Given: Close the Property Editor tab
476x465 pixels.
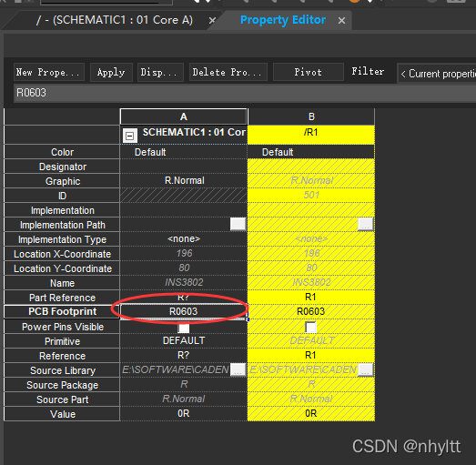Looking at the screenshot, I should (x=341, y=21).
